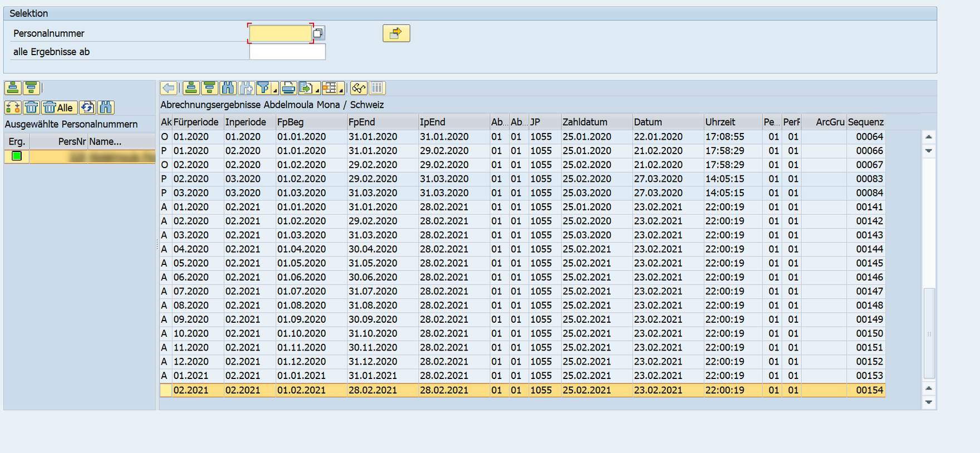Click the delete Alle button
Screen dimensions: 980x453
click(x=59, y=107)
